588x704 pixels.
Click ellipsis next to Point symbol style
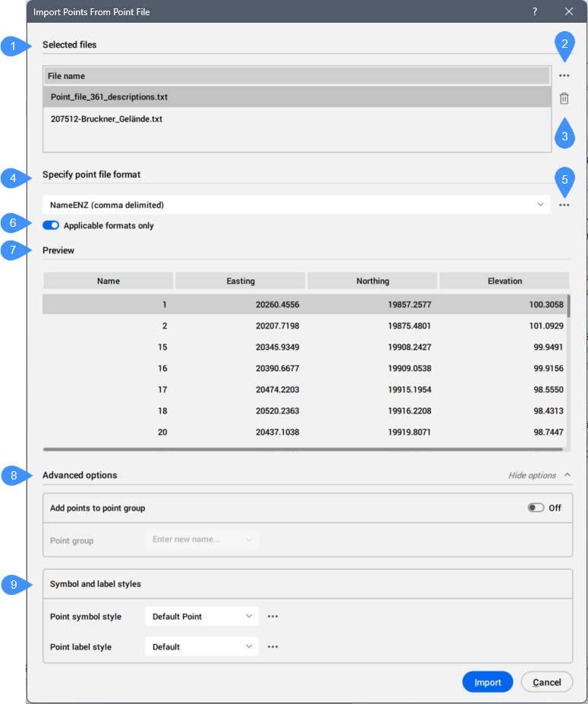pyautogui.click(x=273, y=617)
